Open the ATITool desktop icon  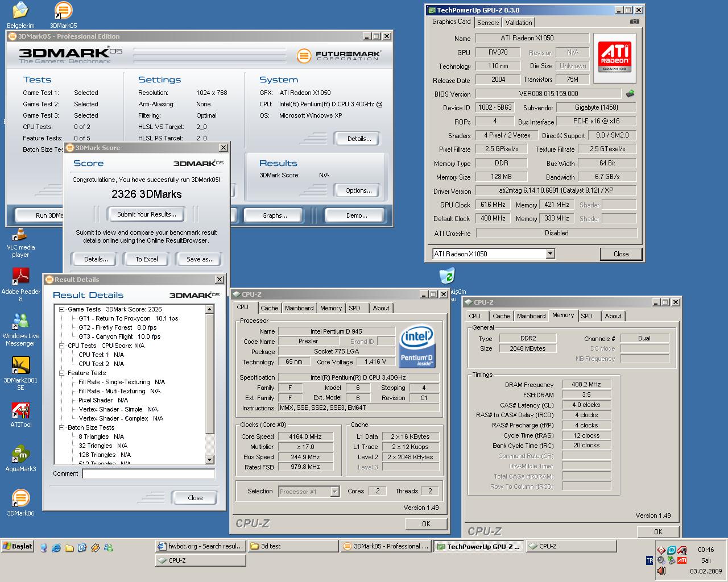[20, 415]
